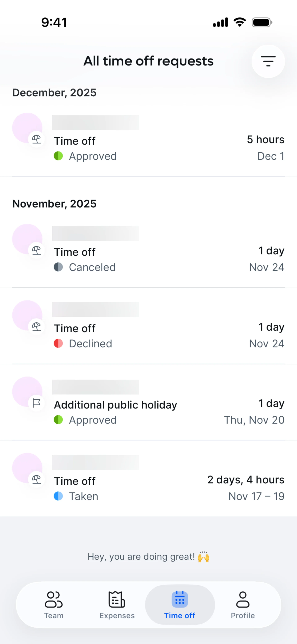Tap the Canceled label on the Nov 24 request
The image size is (297, 644).
point(92,267)
